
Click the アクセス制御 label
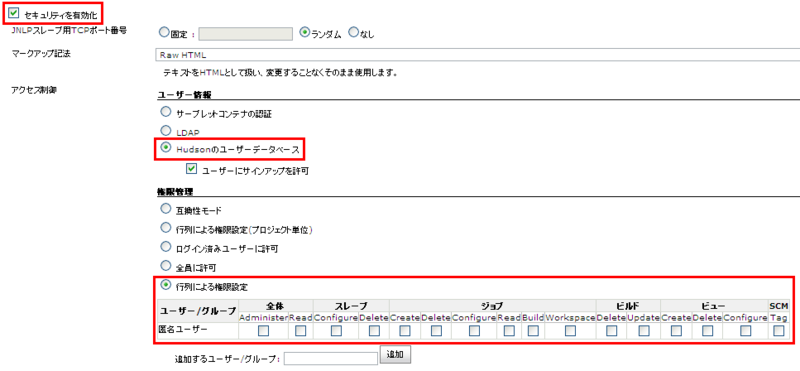coord(34,90)
